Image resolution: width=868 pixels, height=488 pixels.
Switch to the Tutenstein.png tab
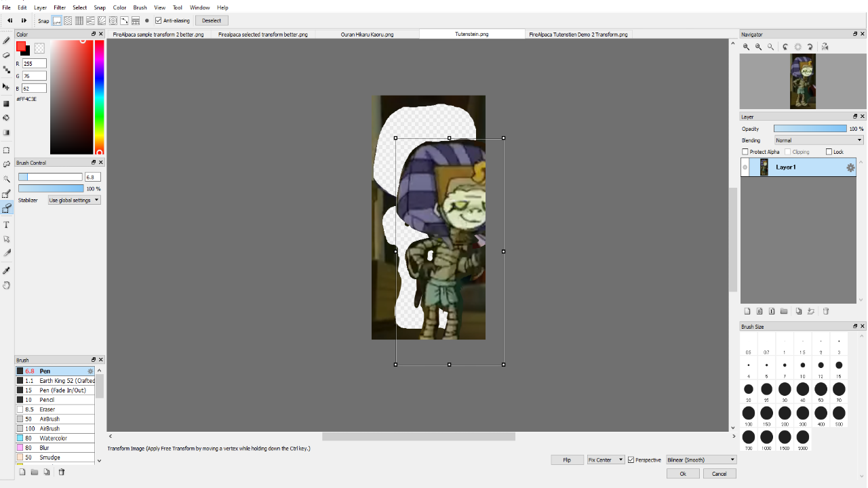(472, 34)
